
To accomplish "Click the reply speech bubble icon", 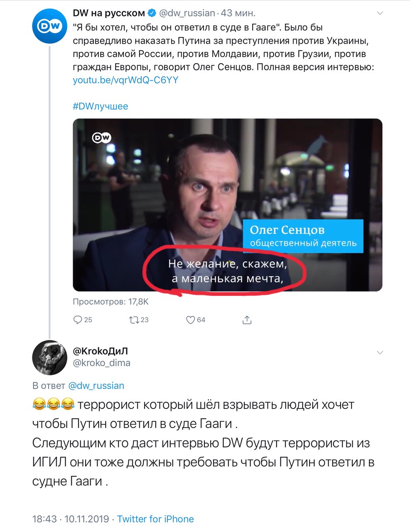I will click(x=78, y=320).
